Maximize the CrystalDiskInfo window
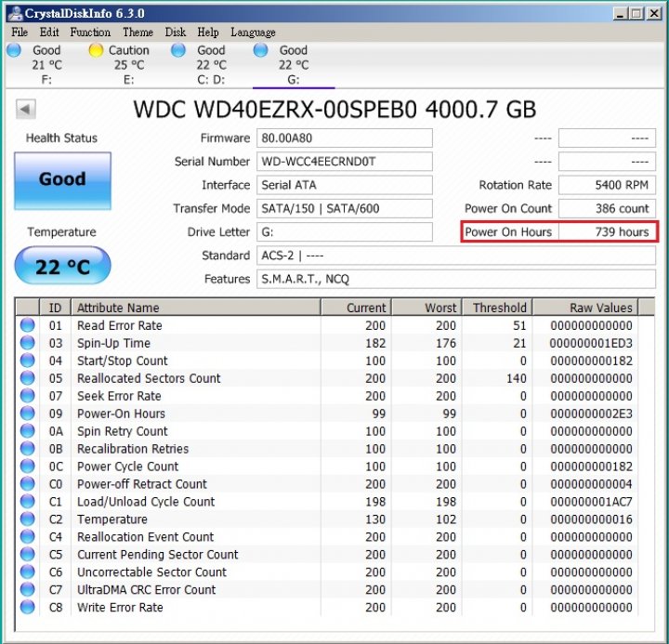 tap(636, 14)
